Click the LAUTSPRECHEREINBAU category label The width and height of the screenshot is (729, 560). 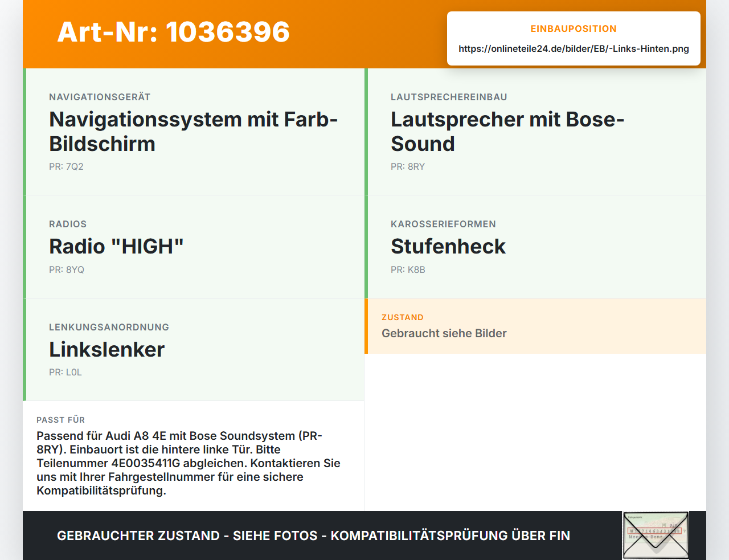[x=449, y=97]
